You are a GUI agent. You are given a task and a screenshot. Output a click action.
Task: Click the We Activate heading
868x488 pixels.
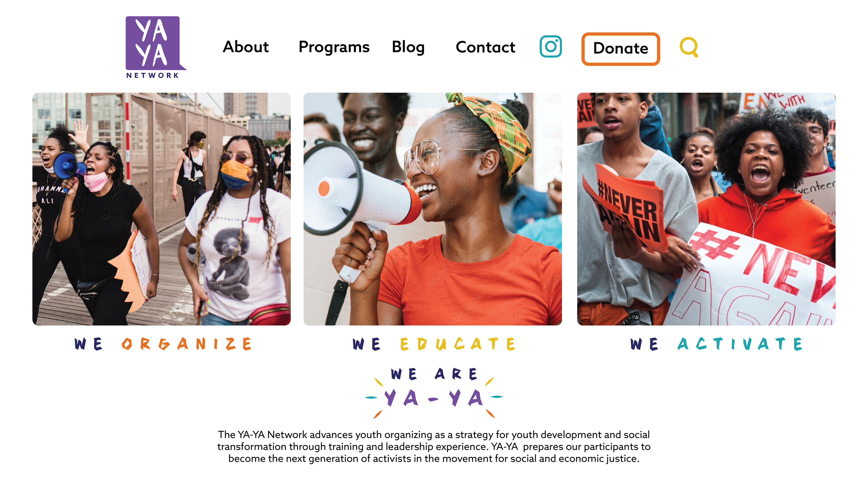[716, 344]
